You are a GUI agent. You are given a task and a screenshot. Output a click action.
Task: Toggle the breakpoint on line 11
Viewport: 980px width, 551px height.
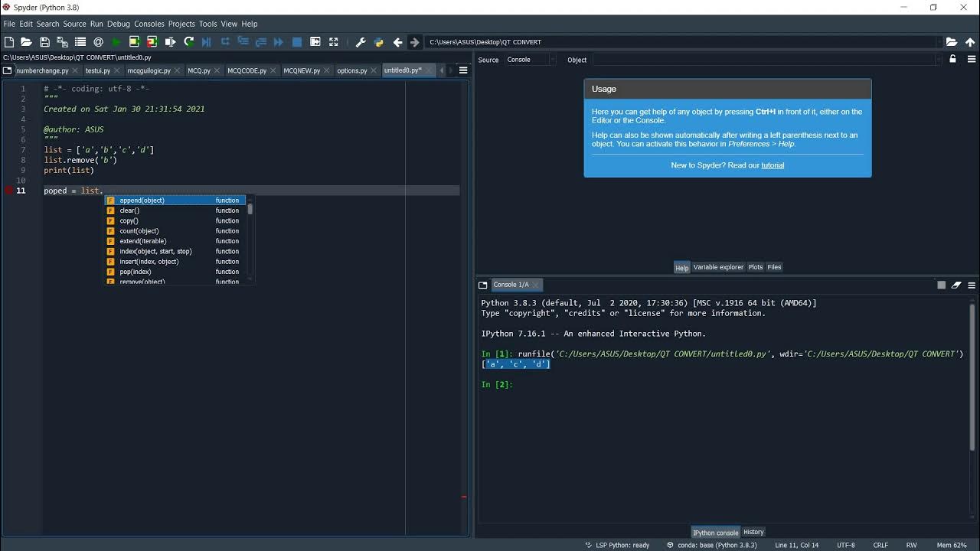[8, 191]
